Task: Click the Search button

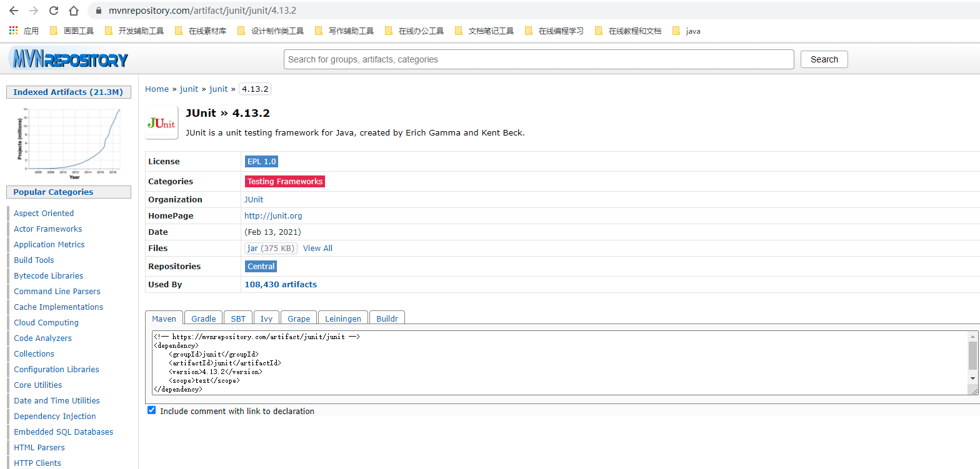Action: [824, 59]
